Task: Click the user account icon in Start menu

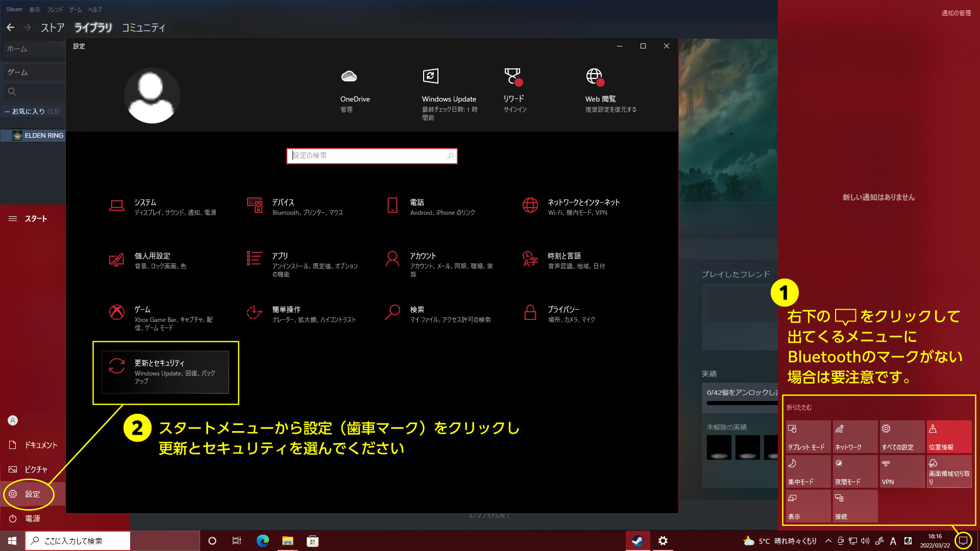Action: point(13,420)
